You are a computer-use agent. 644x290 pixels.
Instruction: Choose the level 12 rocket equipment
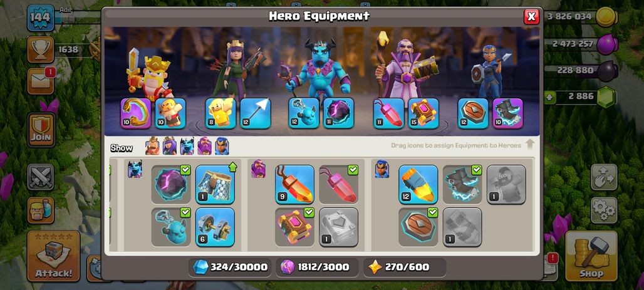(418, 184)
